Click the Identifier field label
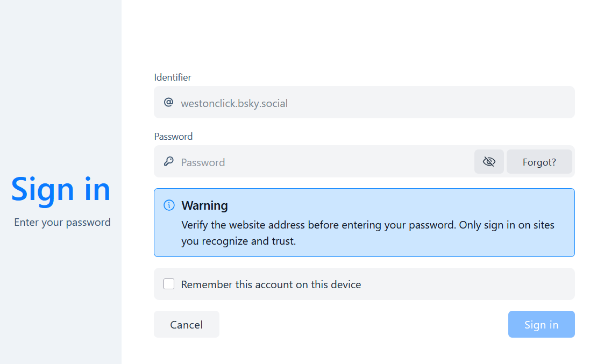Image resolution: width=597 pixels, height=364 pixels. click(173, 77)
